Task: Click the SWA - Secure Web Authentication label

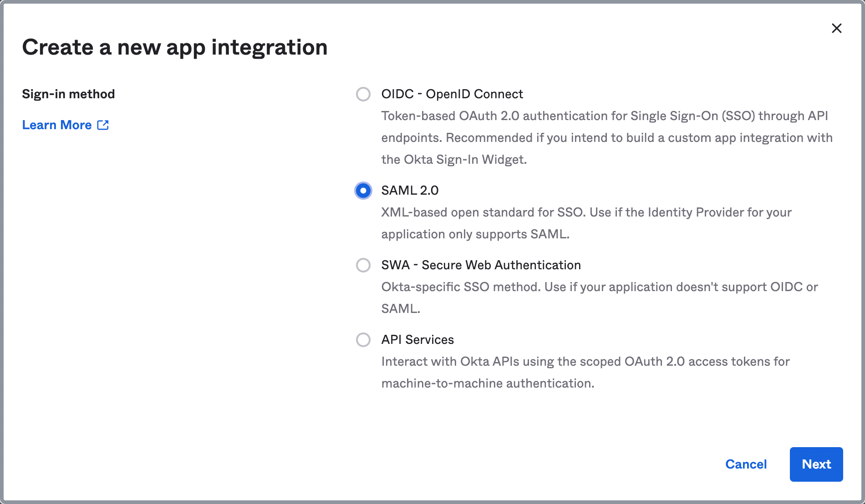Action: coord(481,265)
